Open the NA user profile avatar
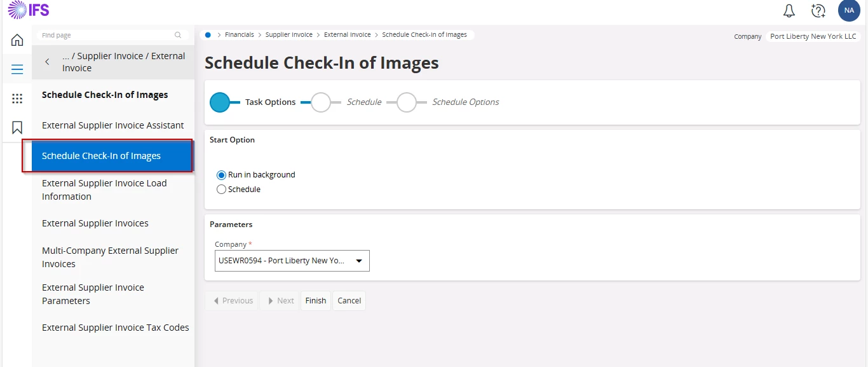The height and width of the screenshot is (367, 868). click(x=849, y=11)
